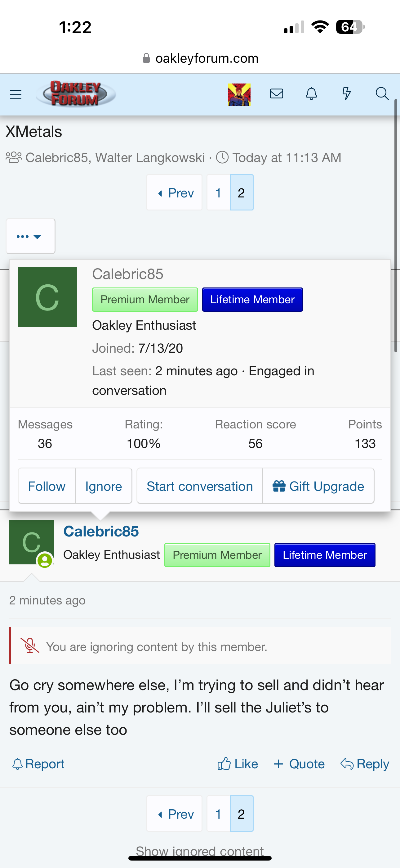Open the alerts bell icon
This screenshot has width=400, height=868.
coord(311,94)
